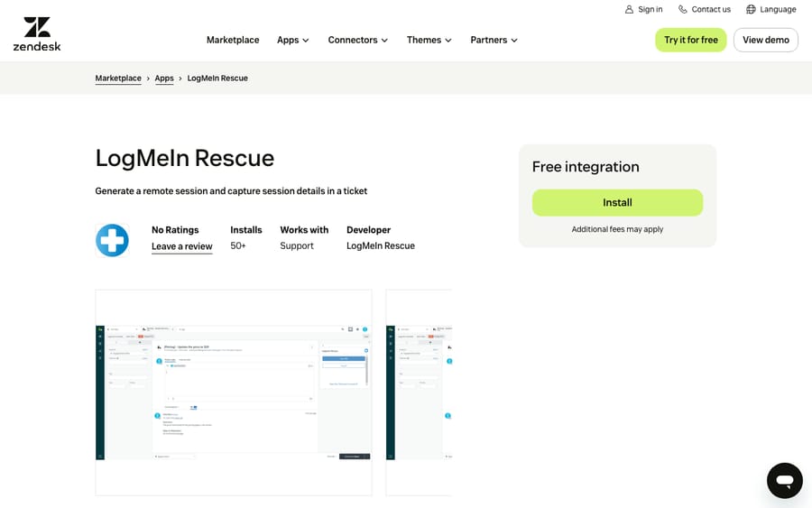This screenshot has width=812, height=508.
Task: Expand the Apps dropdown menu
Action: tap(293, 40)
